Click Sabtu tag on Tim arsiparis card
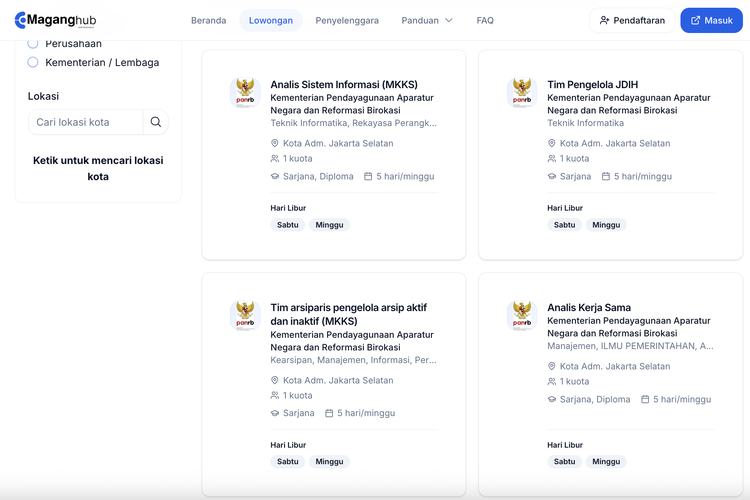Image resolution: width=750 pixels, height=500 pixels. tap(287, 462)
